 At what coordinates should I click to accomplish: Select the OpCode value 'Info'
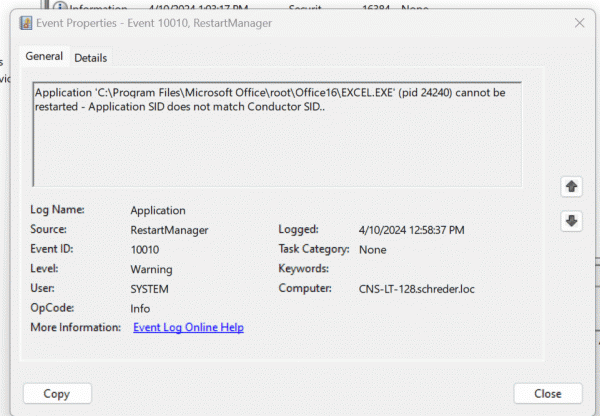click(x=140, y=308)
